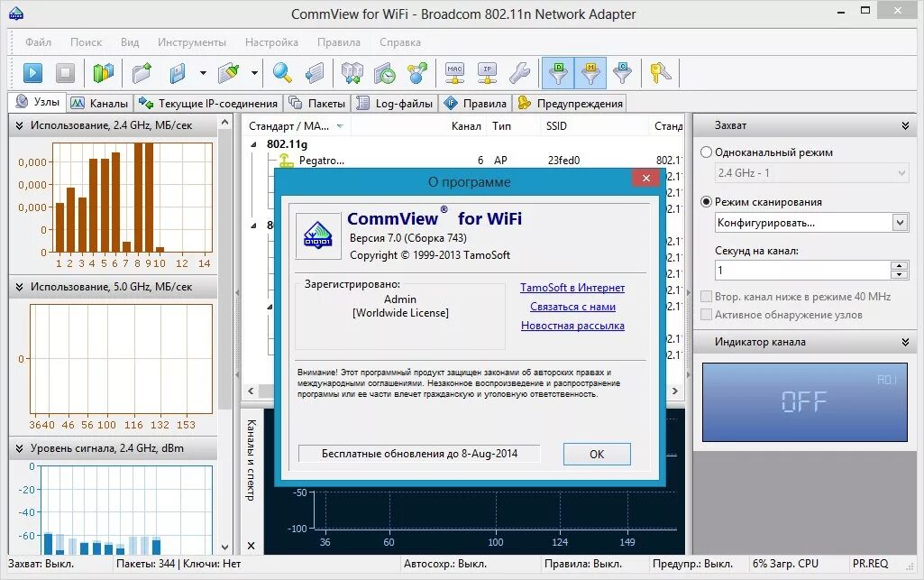Image resolution: width=924 pixels, height=580 pixels.
Task: Open the Инструменты menu
Action: coord(191,42)
